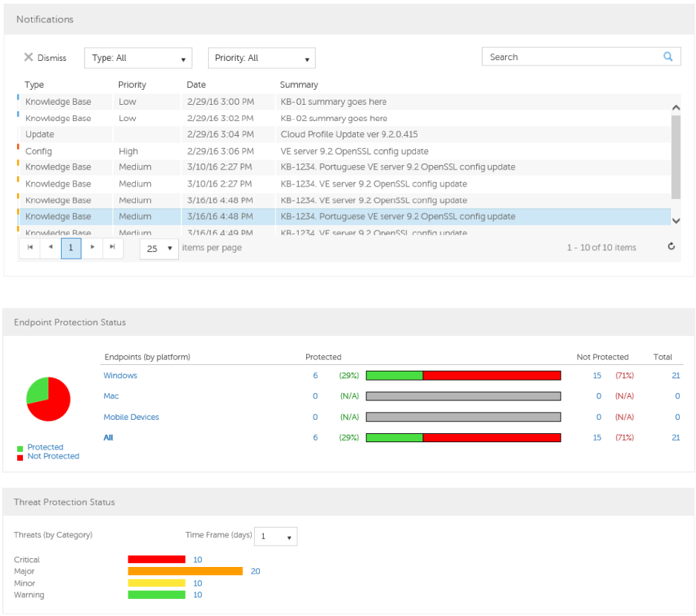This screenshot has width=696, height=616.
Task: Click the endpoint protection pie chart
Action: point(48,399)
